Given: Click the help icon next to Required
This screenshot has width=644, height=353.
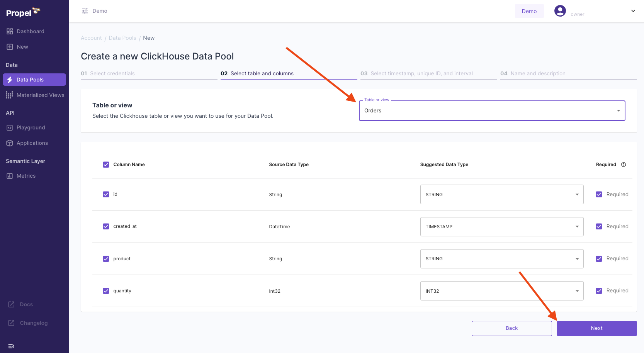Looking at the screenshot, I should point(624,165).
